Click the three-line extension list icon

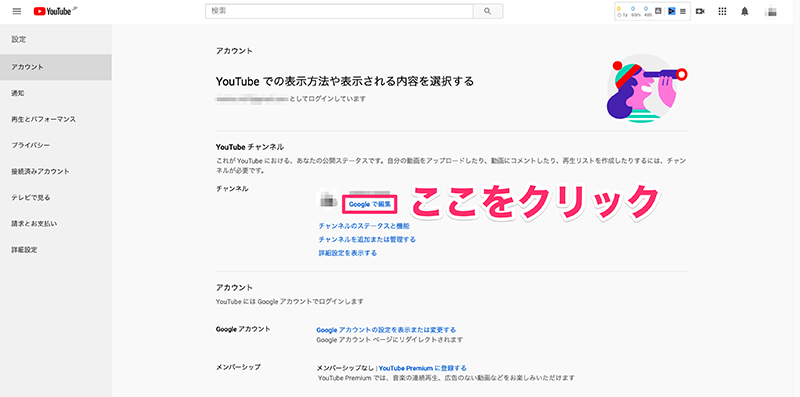pyautogui.click(x=683, y=11)
